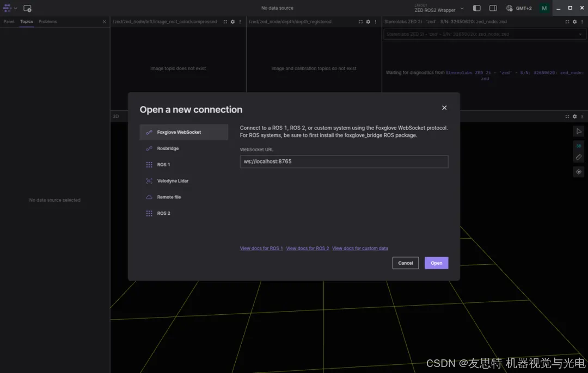The image size is (588, 373).
Task: Open more options of the 3D panel
Action: point(582,116)
